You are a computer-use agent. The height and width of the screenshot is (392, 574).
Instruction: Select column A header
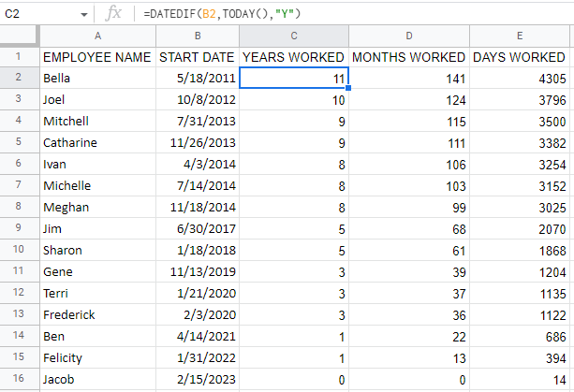[97, 36]
